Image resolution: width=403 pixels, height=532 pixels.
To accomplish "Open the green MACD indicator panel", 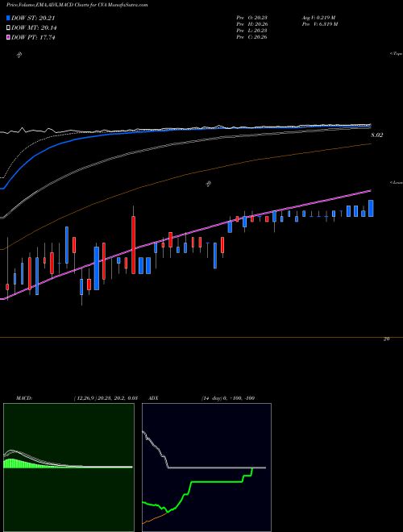I will (x=69, y=468).
